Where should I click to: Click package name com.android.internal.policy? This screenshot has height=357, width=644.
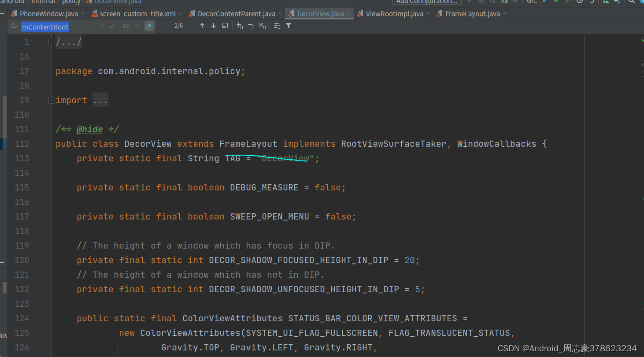(169, 71)
